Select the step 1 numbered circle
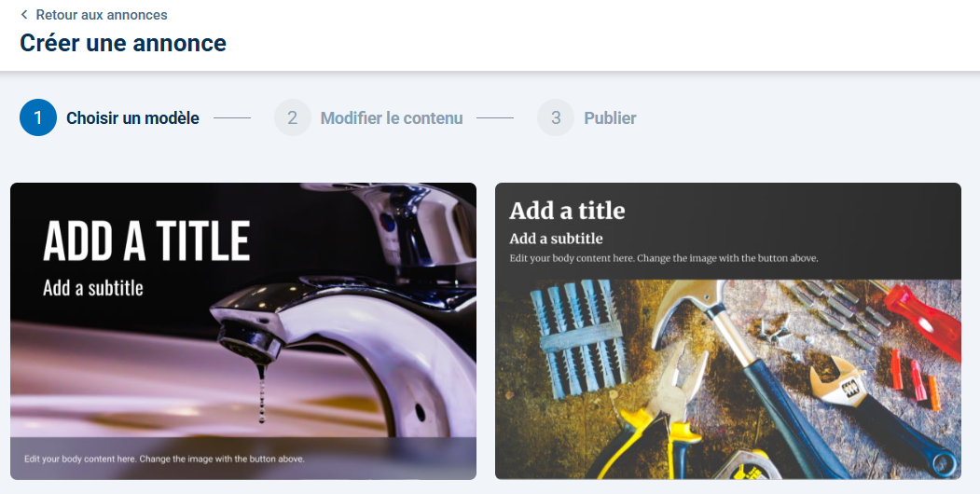Screen dimensions: 980x494 [x=38, y=117]
